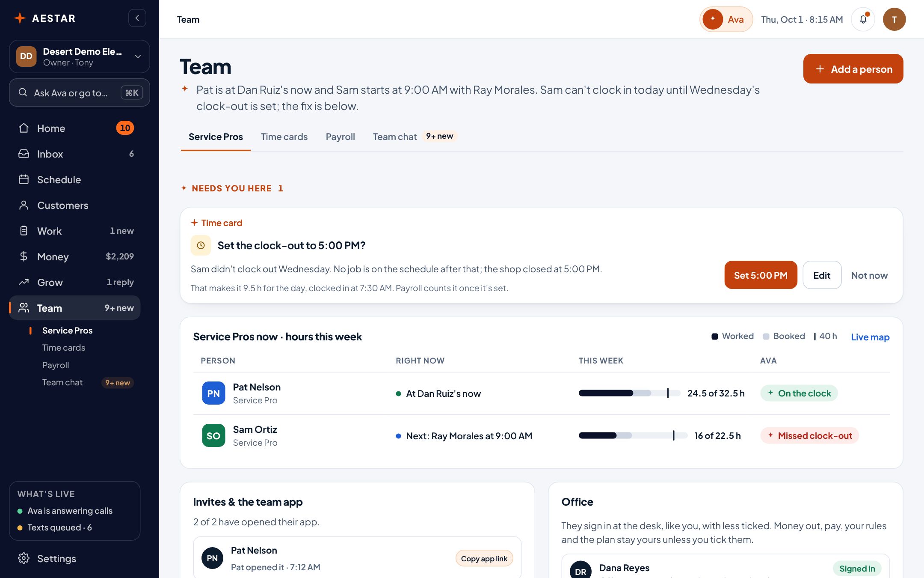
Task: Open Money in the sidebar
Action: (75, 256)
